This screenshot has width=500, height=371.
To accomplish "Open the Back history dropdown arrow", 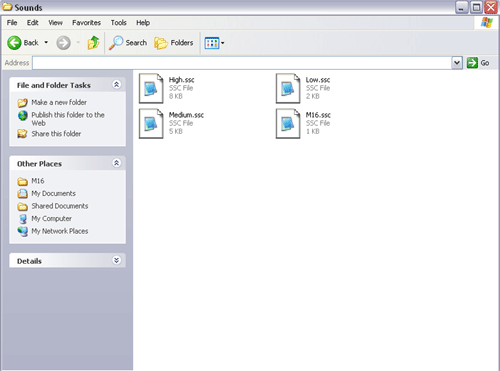I will pyautogui.click(x=46, y=43).
